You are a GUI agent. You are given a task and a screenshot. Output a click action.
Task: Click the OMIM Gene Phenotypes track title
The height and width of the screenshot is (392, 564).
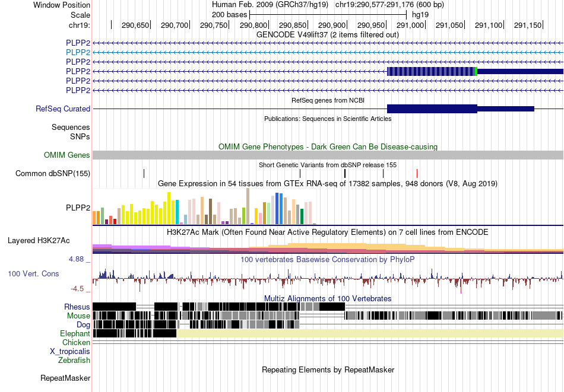coord(328,146)
